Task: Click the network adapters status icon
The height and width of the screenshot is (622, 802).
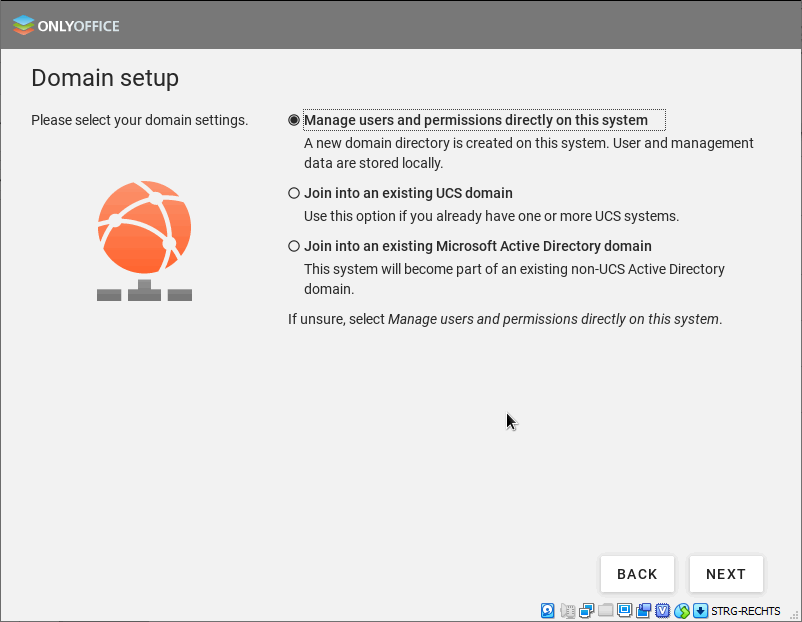Action: [x=587, y=611]
